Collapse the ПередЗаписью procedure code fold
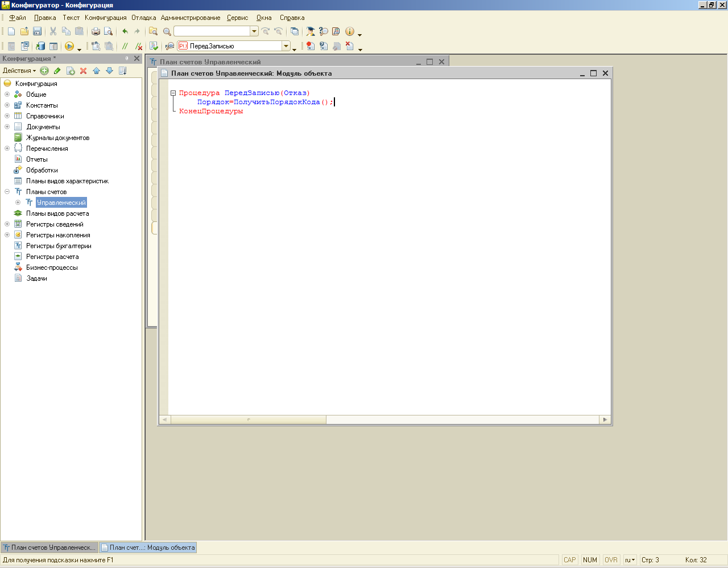The height and width of the screenshot is (568, 728). coord(173,93)
